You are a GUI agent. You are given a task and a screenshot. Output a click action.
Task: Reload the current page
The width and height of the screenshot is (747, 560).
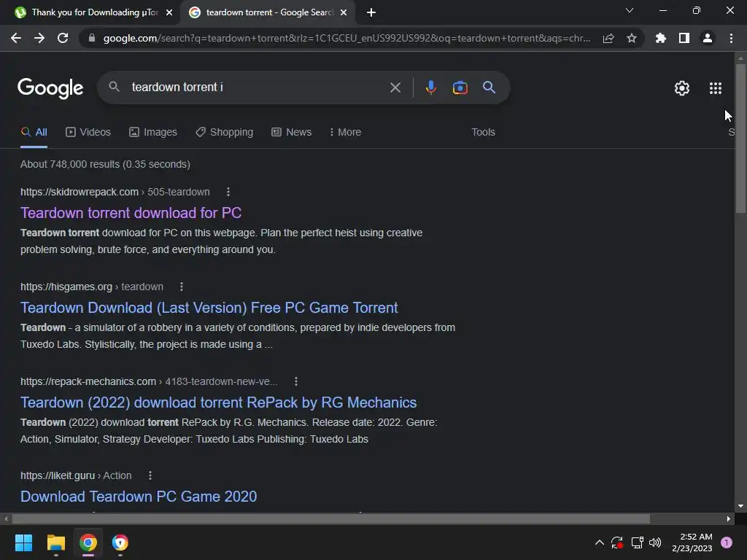(x=63, y=38)
